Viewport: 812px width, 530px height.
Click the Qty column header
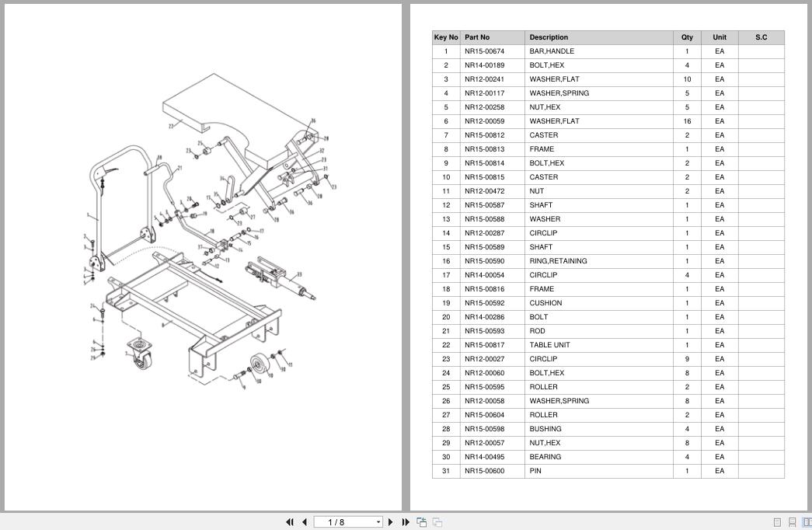(x=687, y=37)
